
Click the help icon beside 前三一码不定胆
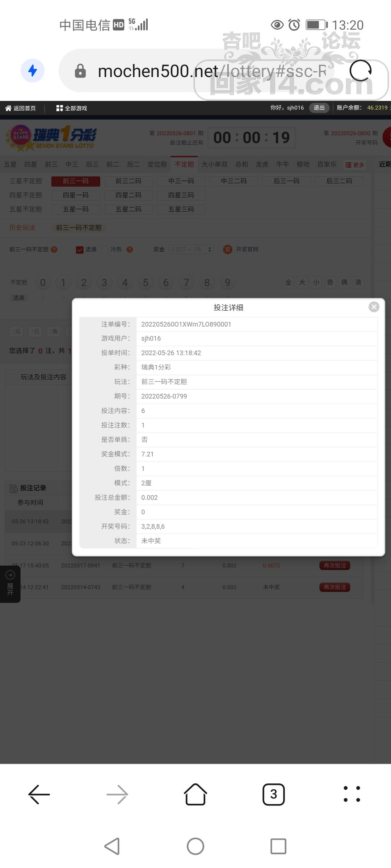coord(54,250)
